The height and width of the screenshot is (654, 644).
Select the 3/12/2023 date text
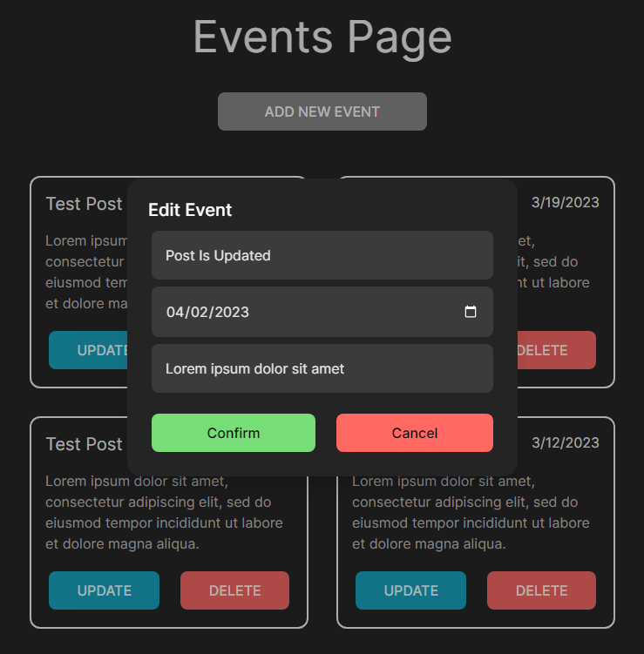click(565, 442)
